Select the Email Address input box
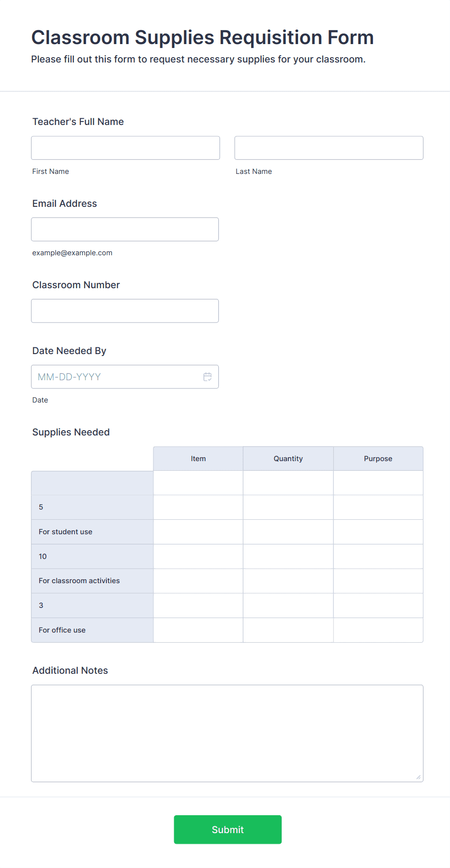 [125, 229]
